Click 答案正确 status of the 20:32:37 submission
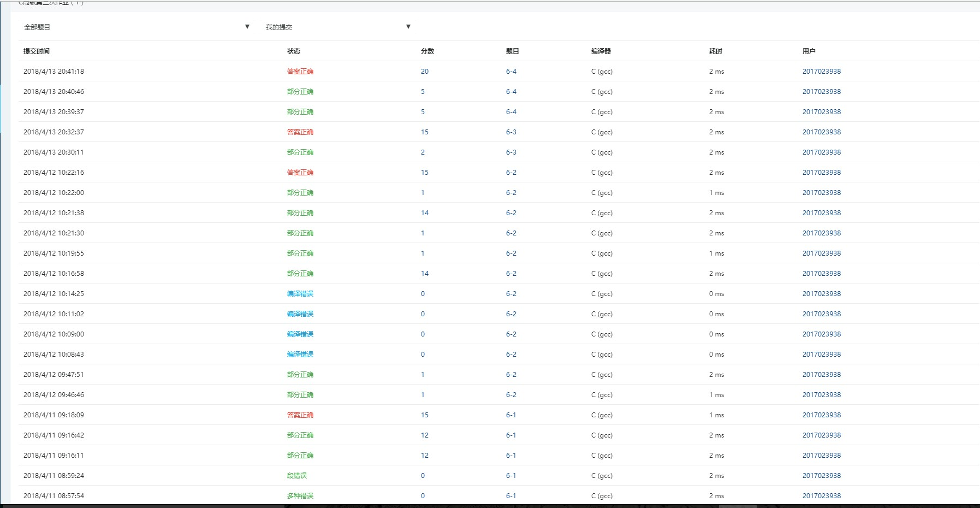 tap(300, 132)
